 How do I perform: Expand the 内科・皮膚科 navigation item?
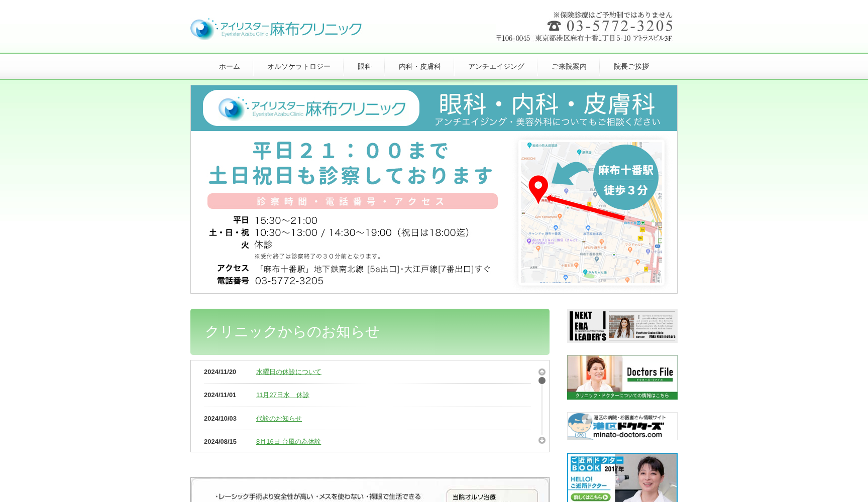click(x=419, y=66)
